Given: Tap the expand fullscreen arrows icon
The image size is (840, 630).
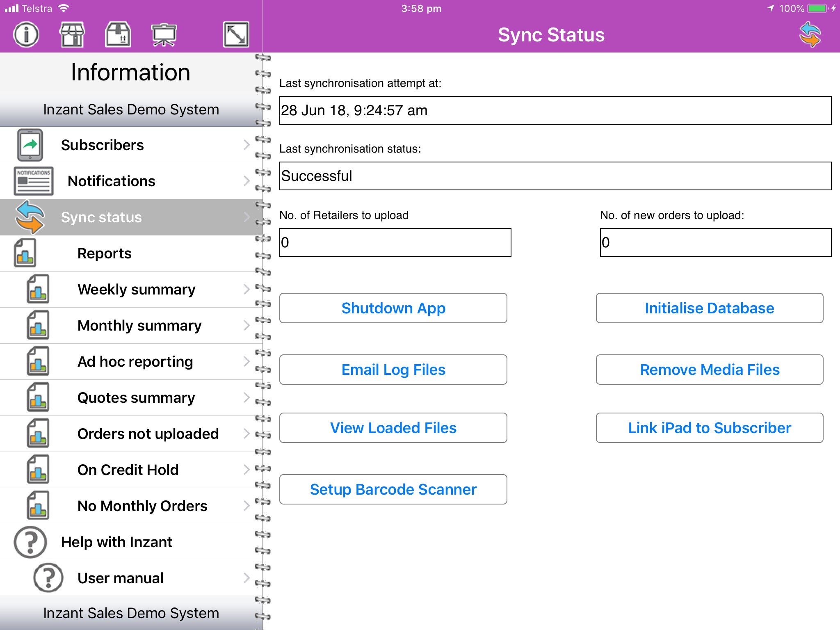Looking at the screenshot, I should tap(236, 34).
